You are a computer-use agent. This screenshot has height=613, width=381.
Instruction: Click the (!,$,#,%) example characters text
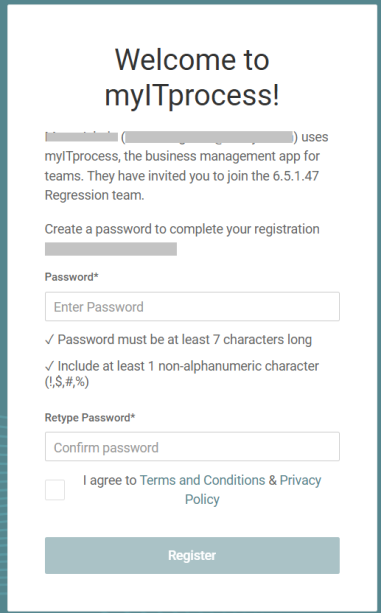tap(67, 382)
